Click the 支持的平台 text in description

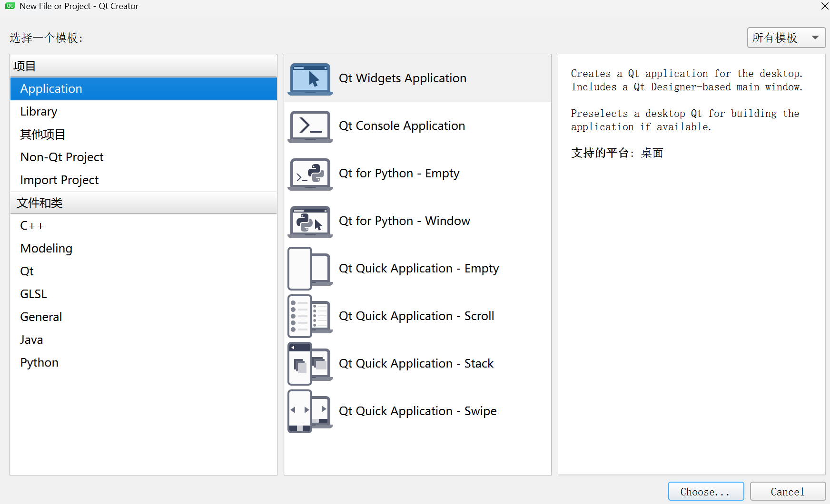coord(600,153)
